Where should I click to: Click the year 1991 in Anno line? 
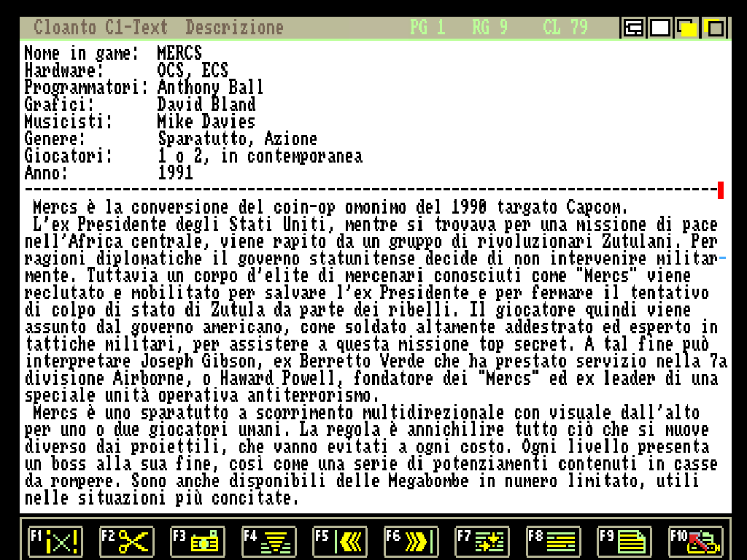pos(175,173)
